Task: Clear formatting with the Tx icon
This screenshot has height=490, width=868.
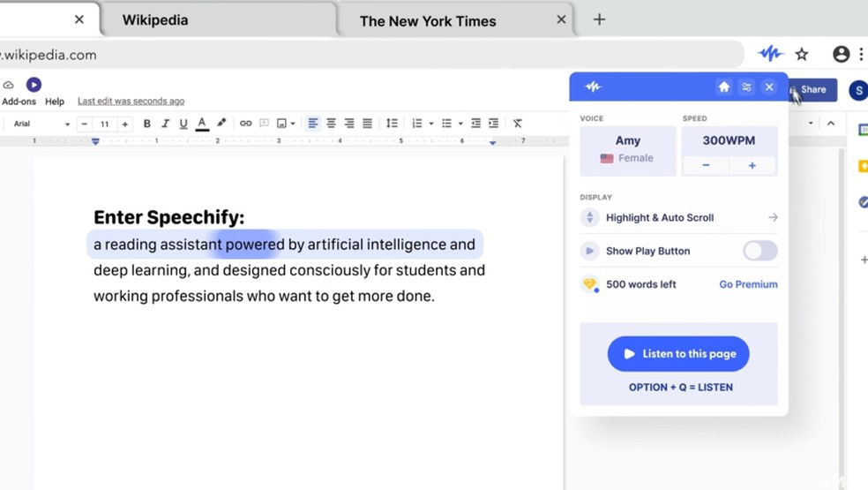Action: tap(517, 124)
